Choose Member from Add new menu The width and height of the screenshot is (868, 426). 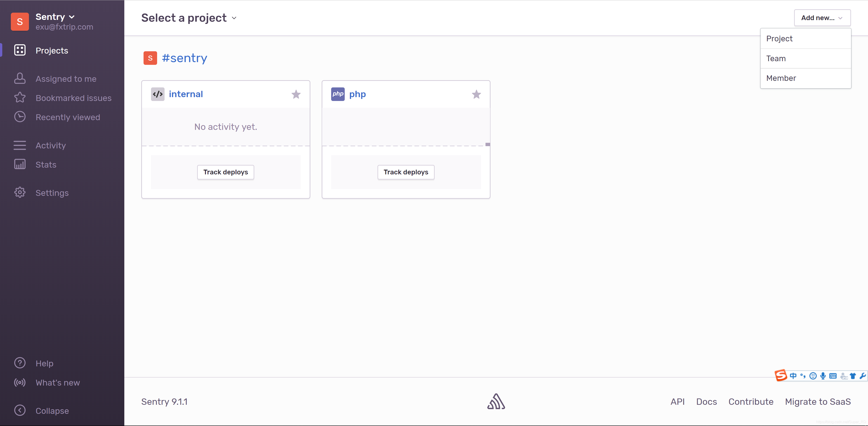[806, 78]
